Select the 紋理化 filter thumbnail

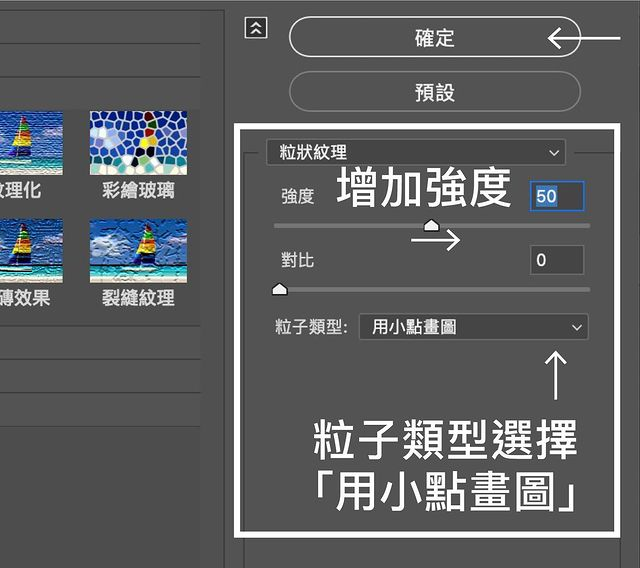pyautogui.click(x=31, y=143)
